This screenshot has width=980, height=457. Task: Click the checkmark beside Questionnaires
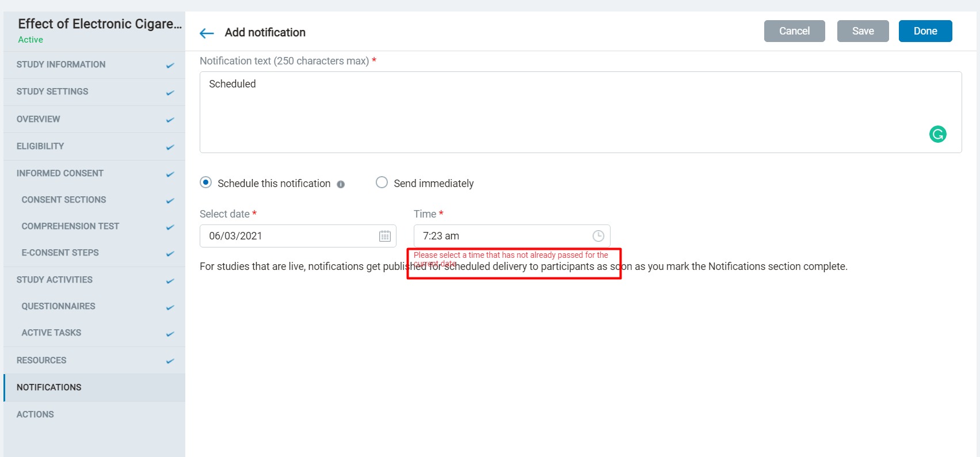click(x=170, y=307)
